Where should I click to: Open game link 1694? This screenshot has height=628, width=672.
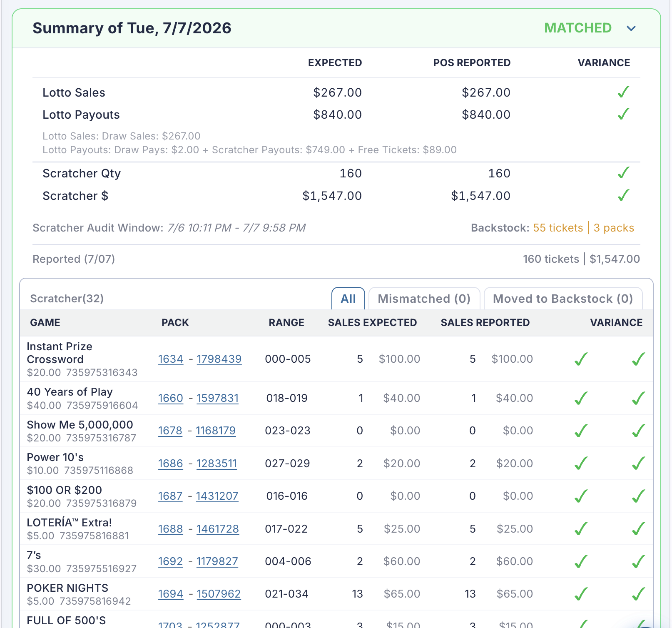pos(171,594)
